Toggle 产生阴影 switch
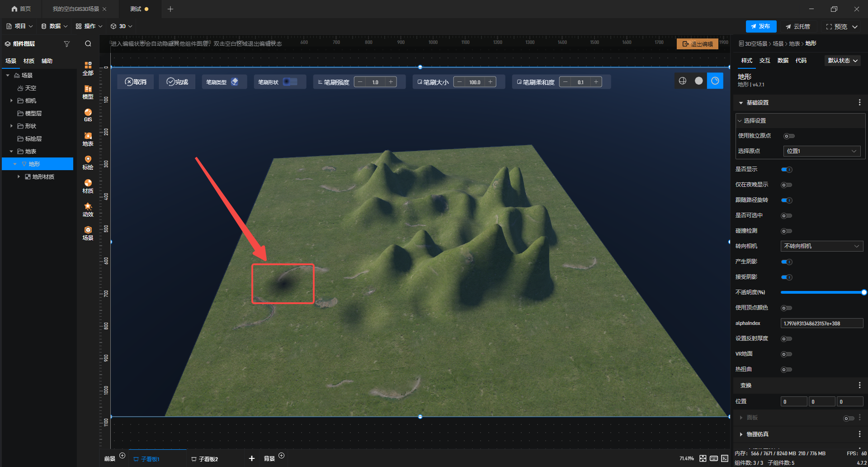868x467 pixels. [x=787, y=262]
